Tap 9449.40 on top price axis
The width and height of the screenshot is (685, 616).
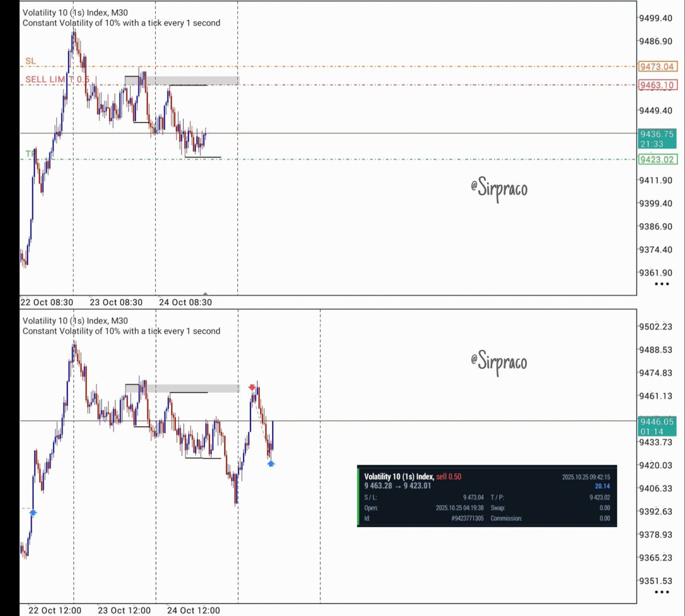click(655, 111)
